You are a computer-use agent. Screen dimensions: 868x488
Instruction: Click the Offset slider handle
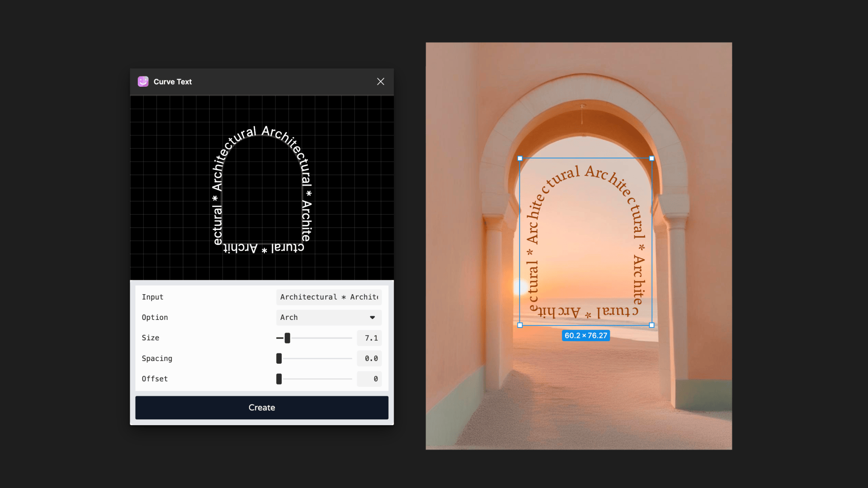[279, 379]
